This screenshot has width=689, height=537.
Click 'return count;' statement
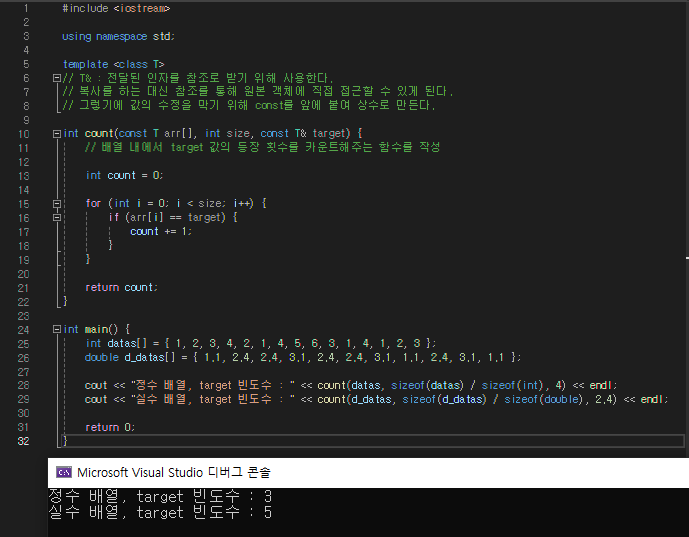(x=121, y=287)
